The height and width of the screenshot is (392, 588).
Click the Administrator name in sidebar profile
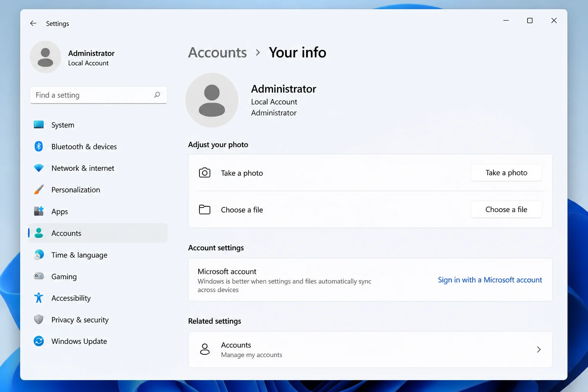[91, 53]
